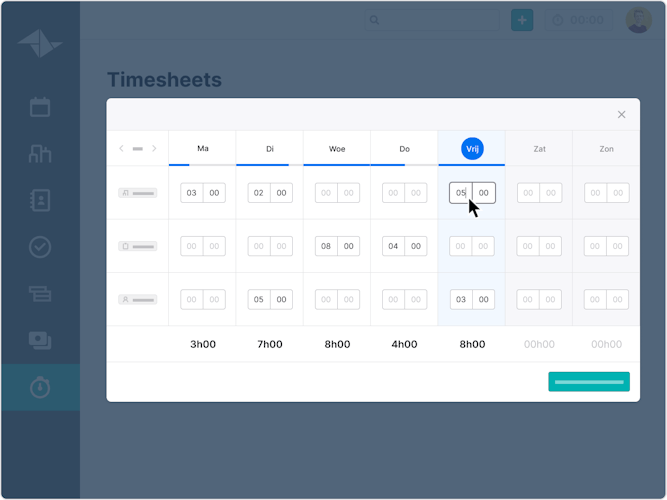Click the hours field showing 08 on Woe
667x500 pixels.
[326, 246]
